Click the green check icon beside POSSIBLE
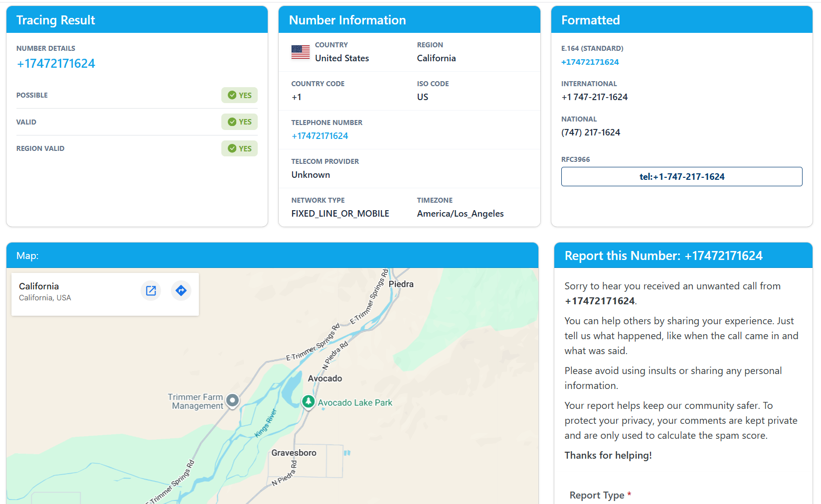The height and width of the screenshot is (504, 821). pos(232,95)
